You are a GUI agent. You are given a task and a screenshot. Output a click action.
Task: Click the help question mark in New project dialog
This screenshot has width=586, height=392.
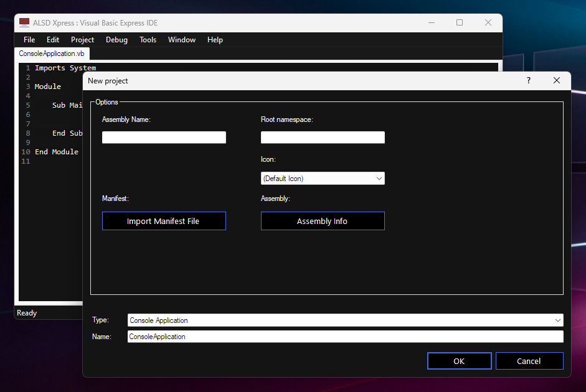point(529,81)
